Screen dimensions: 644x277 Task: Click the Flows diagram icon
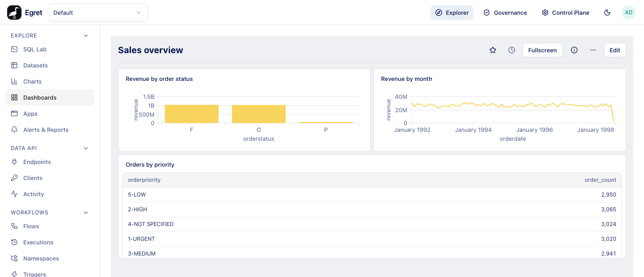click(x=14, y=226)
